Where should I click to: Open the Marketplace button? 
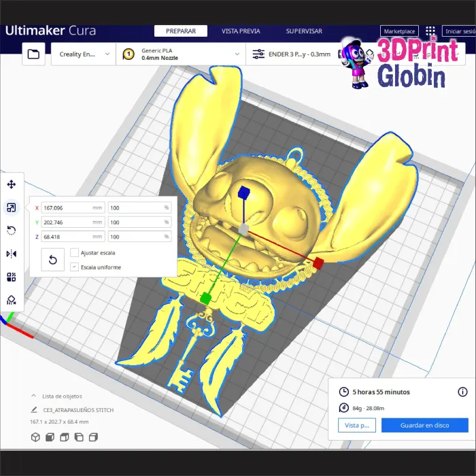point(399,31)
